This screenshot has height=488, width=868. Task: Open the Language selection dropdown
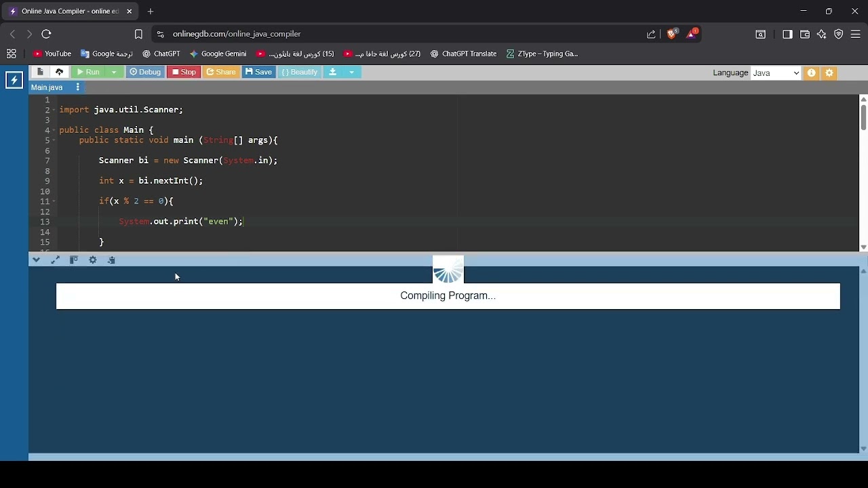776,73
